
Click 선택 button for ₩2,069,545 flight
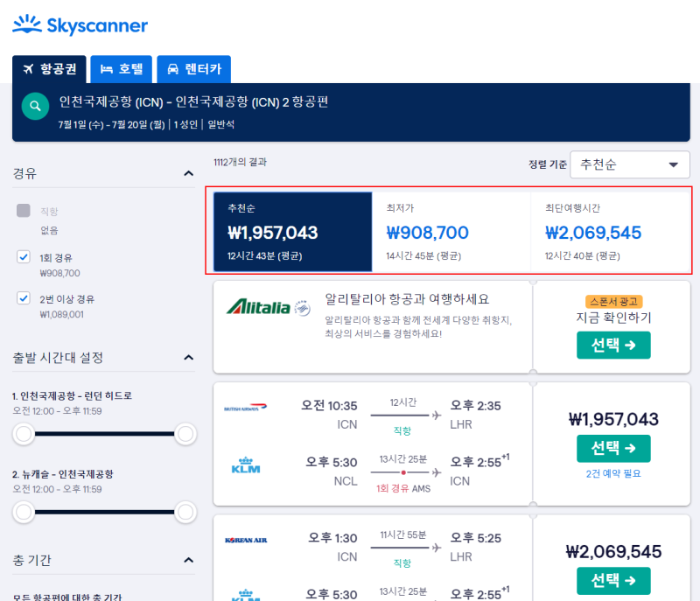point(613,581)
